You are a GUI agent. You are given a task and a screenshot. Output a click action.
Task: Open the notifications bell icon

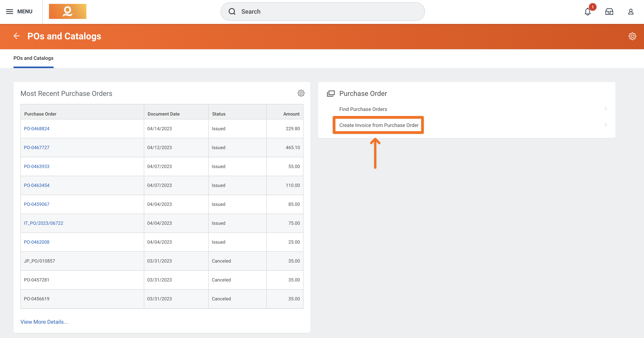[588, 12]
